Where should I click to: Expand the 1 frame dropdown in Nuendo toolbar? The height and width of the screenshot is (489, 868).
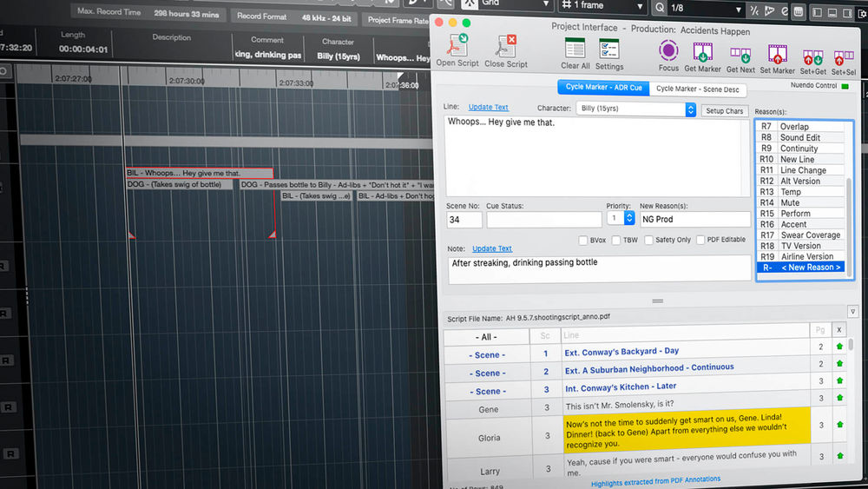pyautogui.click(x=603, y=5)
